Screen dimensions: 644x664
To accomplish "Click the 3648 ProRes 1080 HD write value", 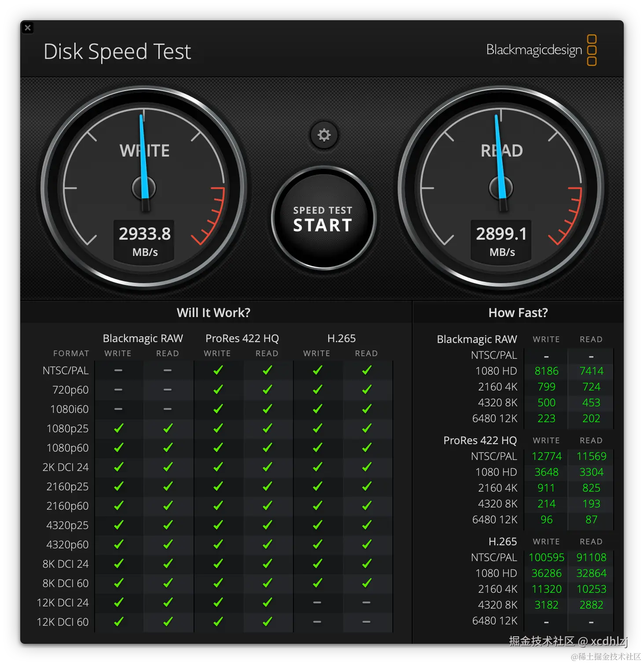I will (x=546, y=472).
